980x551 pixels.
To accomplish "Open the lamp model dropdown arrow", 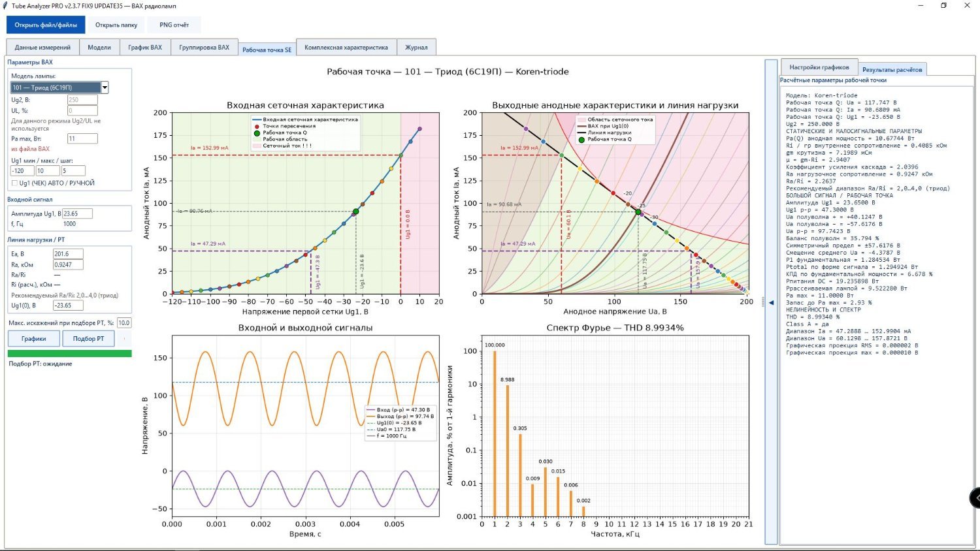I will tap(105, 87).
